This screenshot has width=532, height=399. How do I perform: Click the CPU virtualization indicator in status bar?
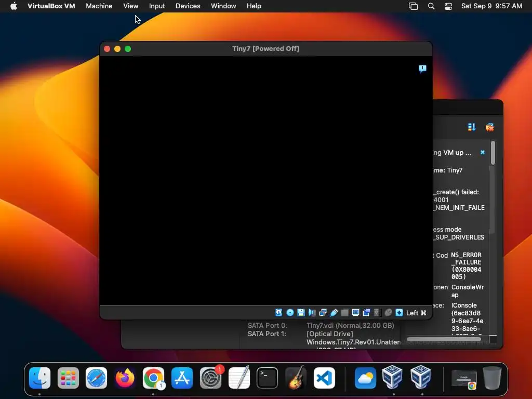[x=377, y=312]
